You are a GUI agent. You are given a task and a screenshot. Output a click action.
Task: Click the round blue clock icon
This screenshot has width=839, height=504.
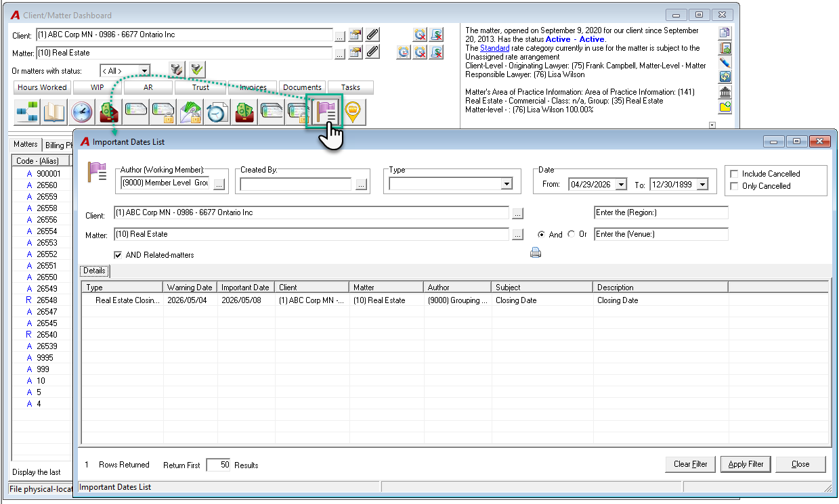[x=81, y=112]
